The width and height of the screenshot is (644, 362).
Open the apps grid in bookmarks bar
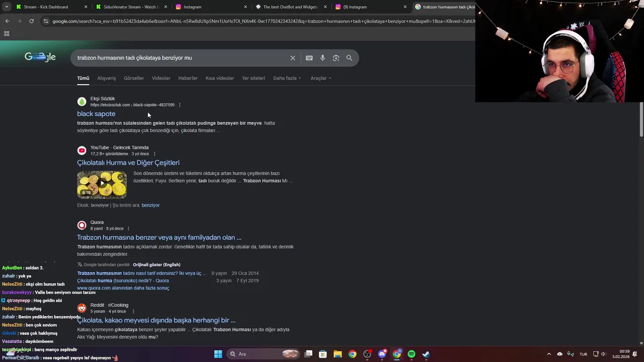[7, 34]
